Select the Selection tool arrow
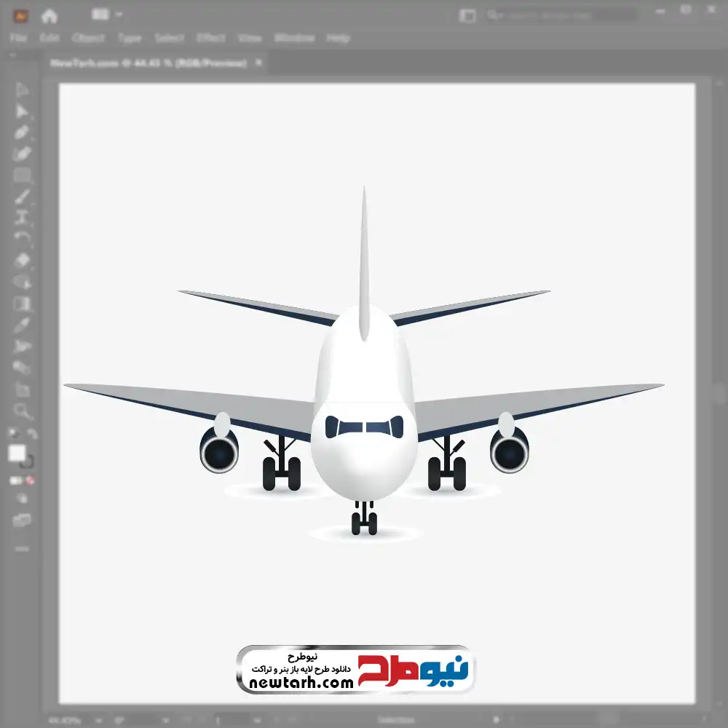Screen dimensions: 728x728 22,90
